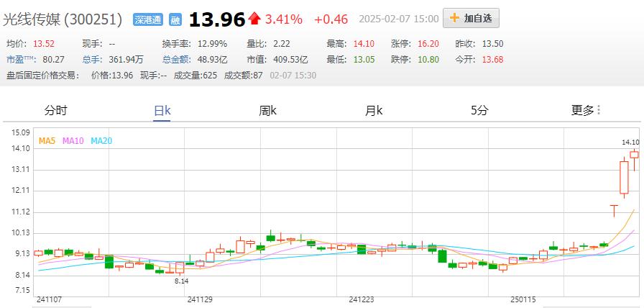Click the 换手率 value 12.99%
The width and height of the screenshot is (644, 308).
coord(212,44)
